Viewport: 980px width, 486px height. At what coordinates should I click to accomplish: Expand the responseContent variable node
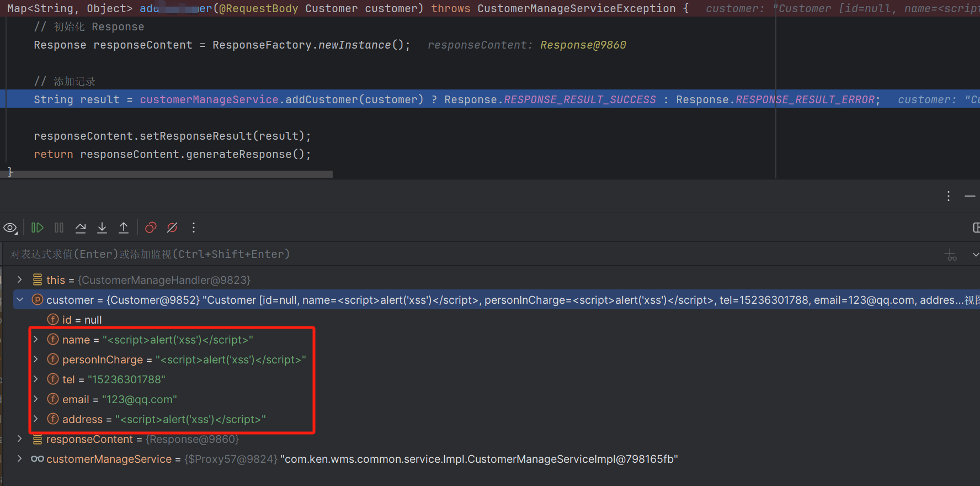point(20,439)
